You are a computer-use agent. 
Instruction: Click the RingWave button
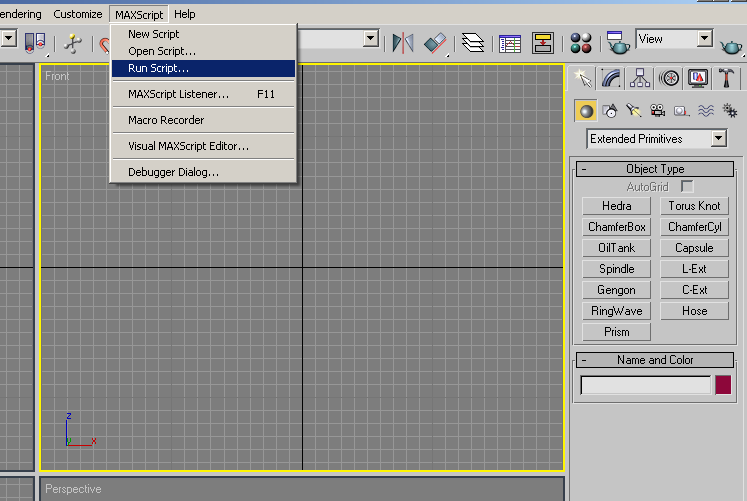point(616,311)
